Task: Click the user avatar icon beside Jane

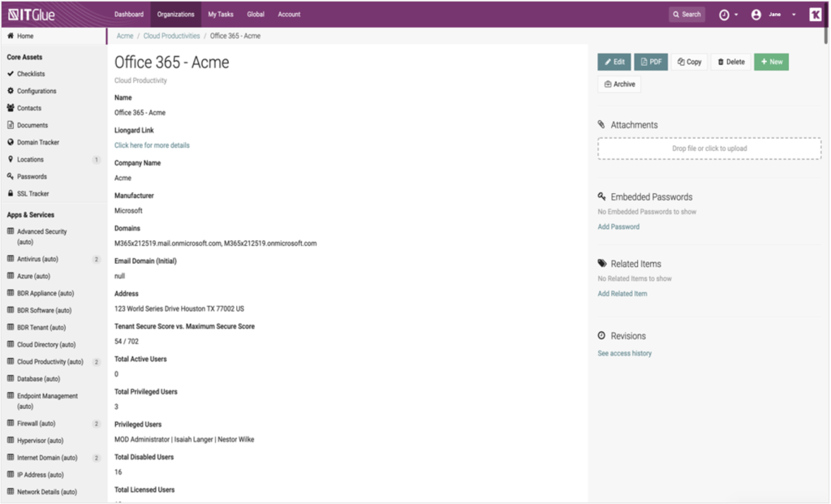Action: tap(756, 15)
